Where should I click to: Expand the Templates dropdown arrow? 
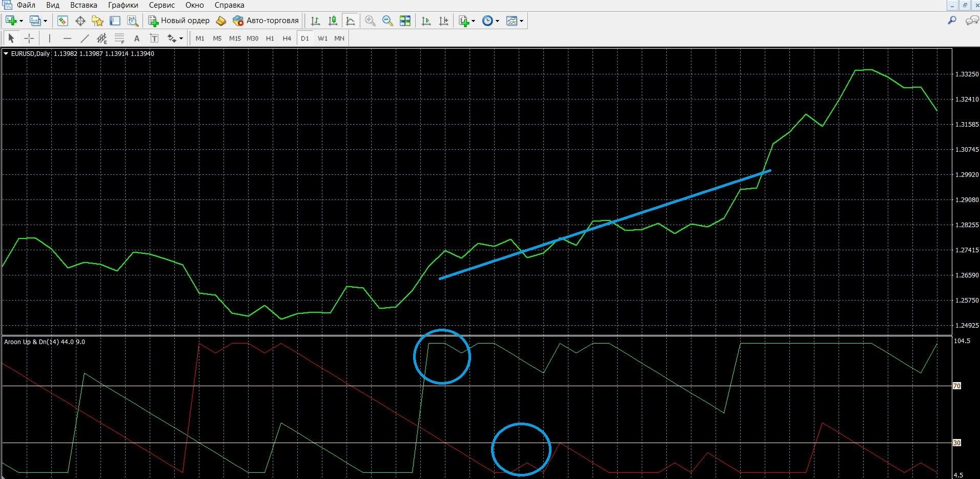521,21
